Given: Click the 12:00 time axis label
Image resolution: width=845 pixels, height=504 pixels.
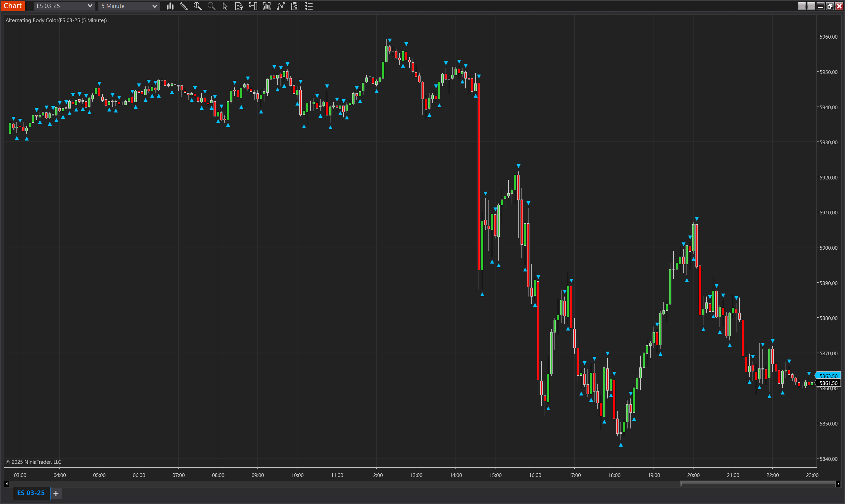Looking at the screenshot, I should coord(377,475).
